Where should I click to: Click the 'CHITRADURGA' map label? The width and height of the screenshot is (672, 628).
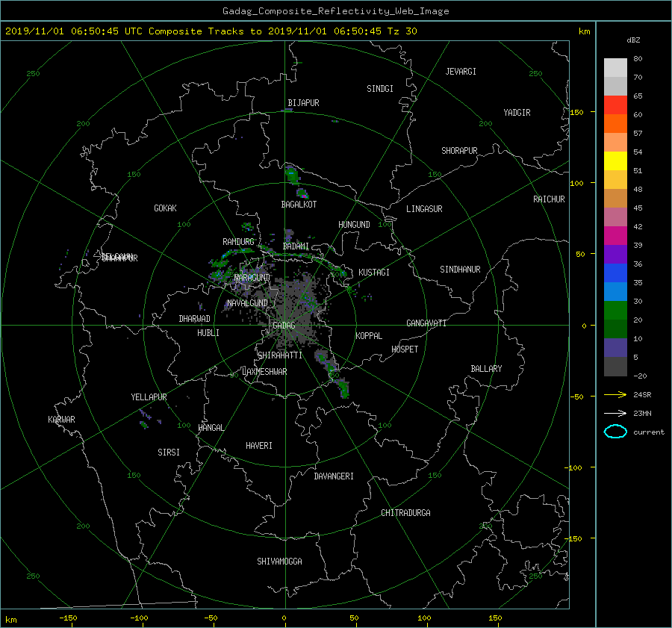point(405,513)
